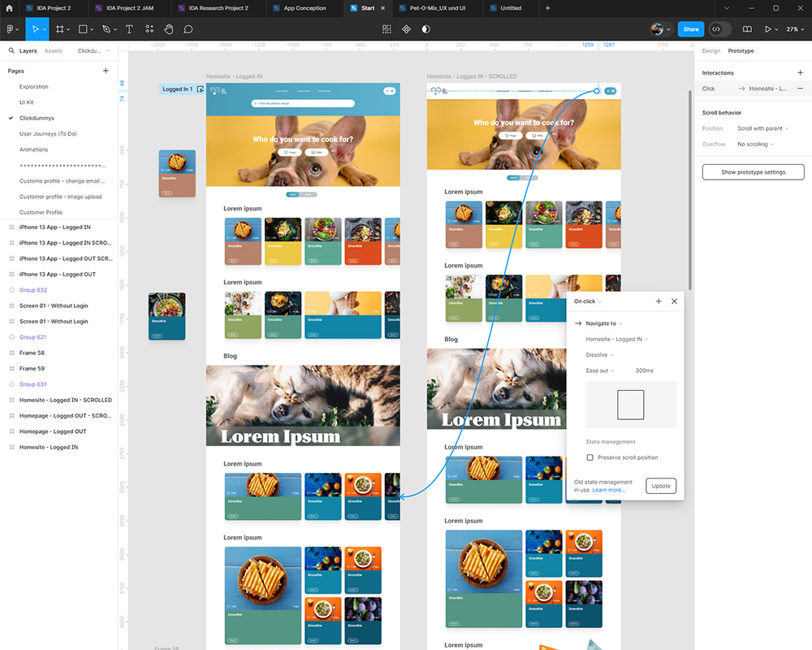The width and height of the screenshot is (812, 650).
Task: Open the tab list chevron dropdown
Action: click(x=727, y=8)
